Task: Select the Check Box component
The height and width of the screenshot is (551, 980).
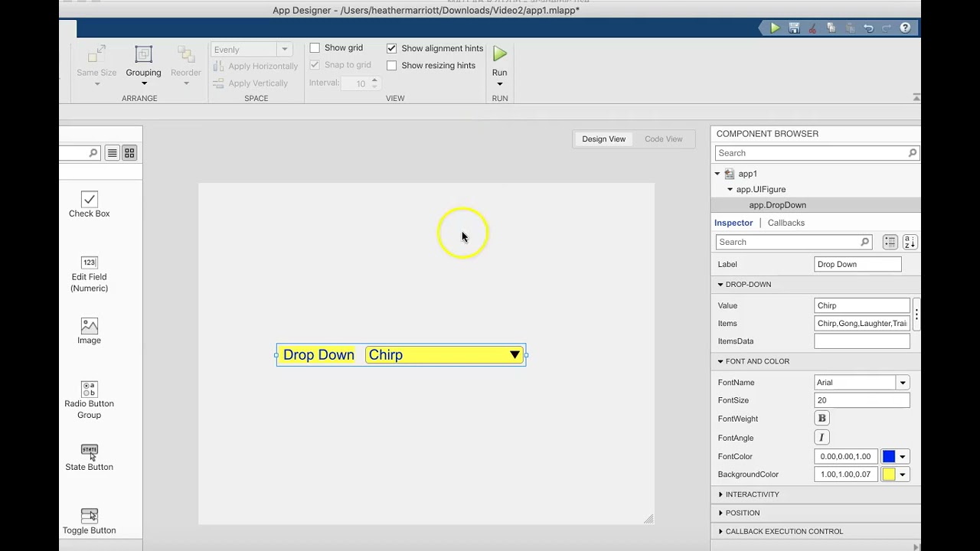Action: (x=89, y=205)
